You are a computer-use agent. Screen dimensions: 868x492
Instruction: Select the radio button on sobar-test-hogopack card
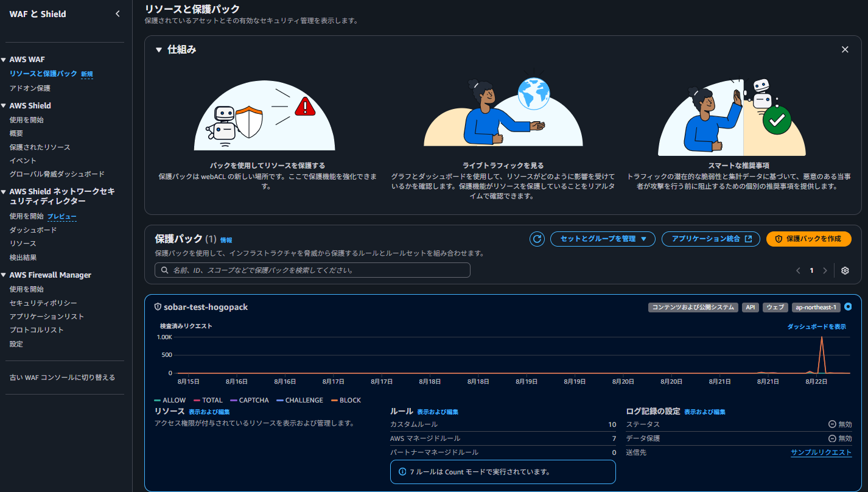coord(849,307)
